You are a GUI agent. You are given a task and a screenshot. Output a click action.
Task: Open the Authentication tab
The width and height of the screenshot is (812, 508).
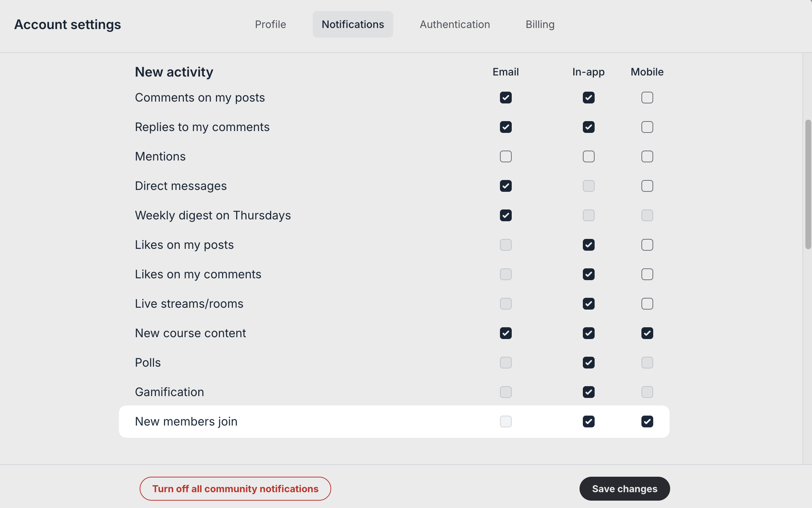[454, 24]
